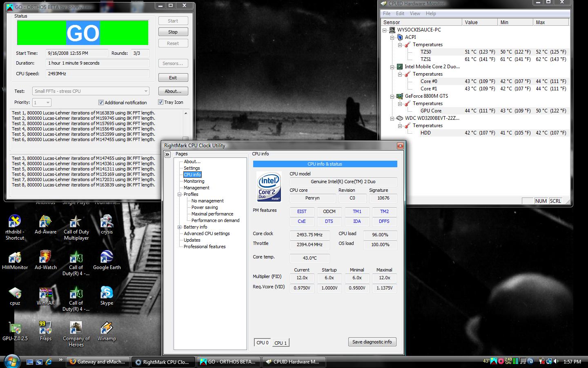
Task: Switch to Gateway and eMach... taskbar button
Action: [98, 362]
